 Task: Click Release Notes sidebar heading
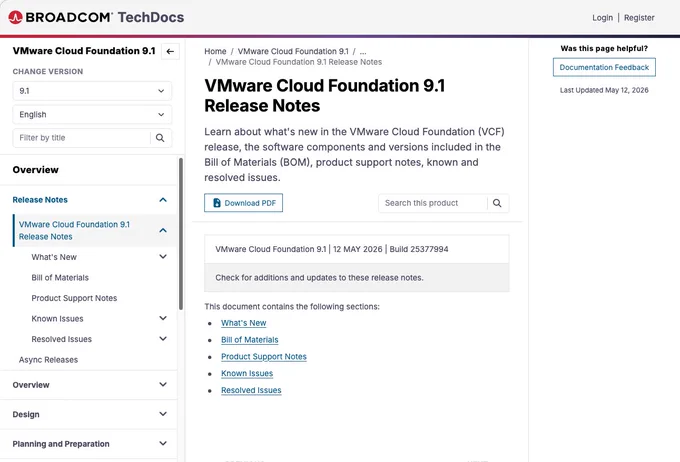tap(40, 200)
